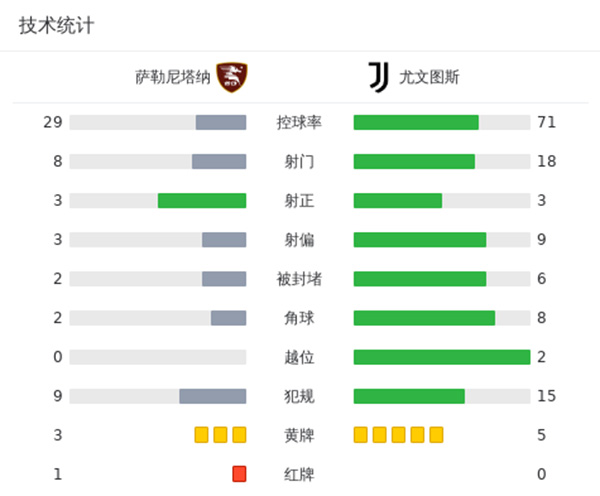Click Juventus's green possession bar
The image size is (600, 496).
416,123
